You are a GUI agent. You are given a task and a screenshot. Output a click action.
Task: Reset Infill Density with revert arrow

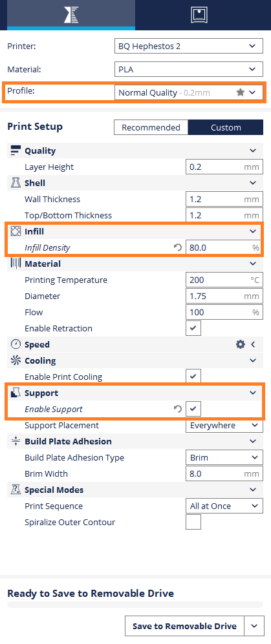click(178, 247)
